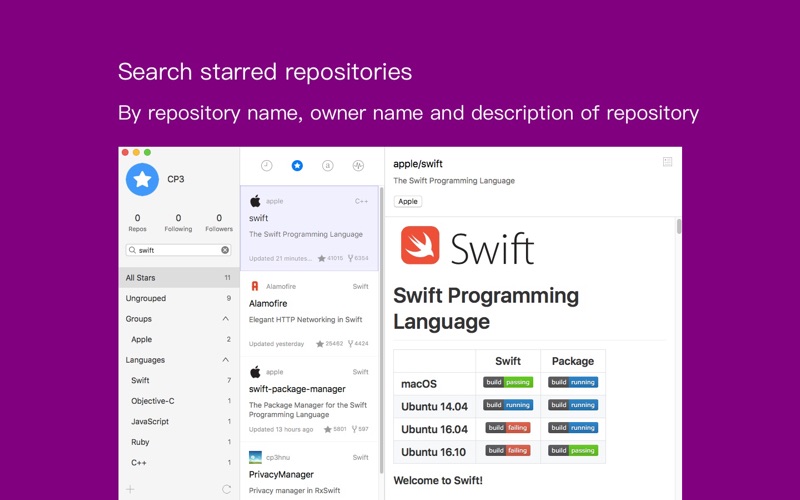Click the refresh icon in sidebar footer
Viewport: 800px width, 500px height.
pyautogui.click(x=227, y=489)
